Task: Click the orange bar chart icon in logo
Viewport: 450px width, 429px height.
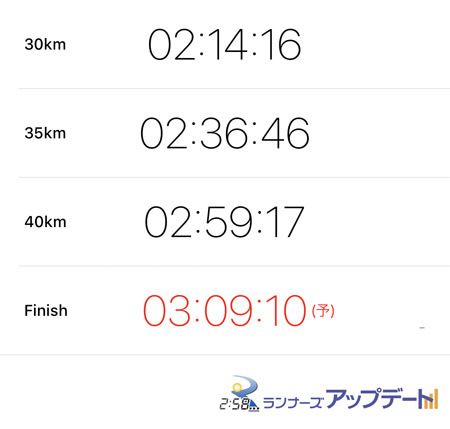Action: click(x=431, y=399)
